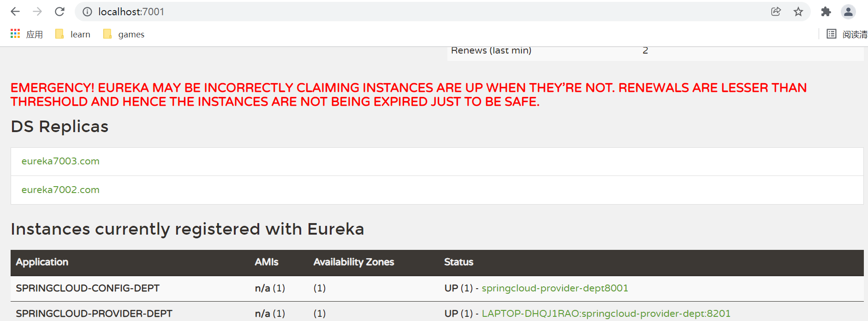Click the browser back arrow
The width and height of the screenshot is (868, 321).
pos(15,12)
